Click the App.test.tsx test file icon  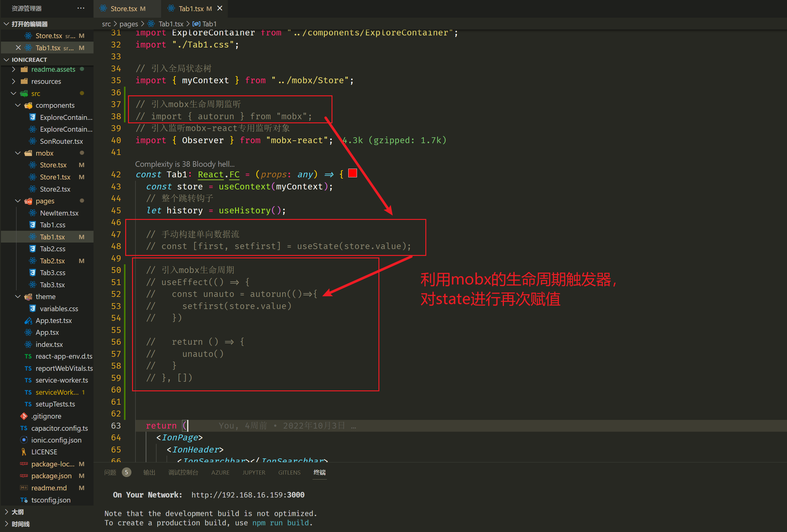[28, 321]
